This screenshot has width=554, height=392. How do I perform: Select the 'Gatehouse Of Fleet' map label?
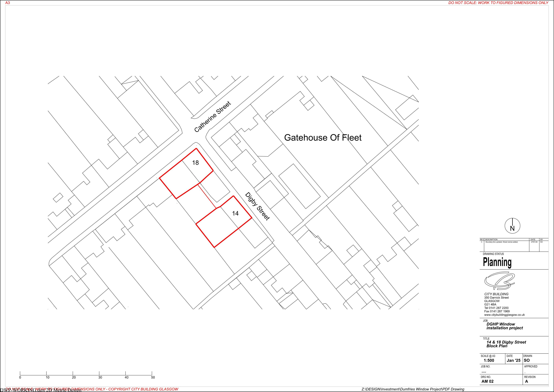click(x=323, y=138)
